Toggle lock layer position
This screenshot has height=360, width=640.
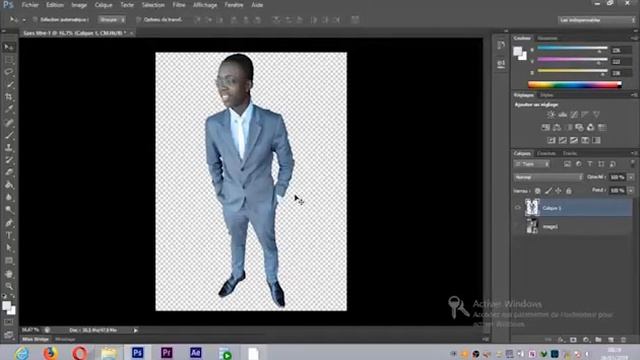pyautogui.click(x=558, y=191)
